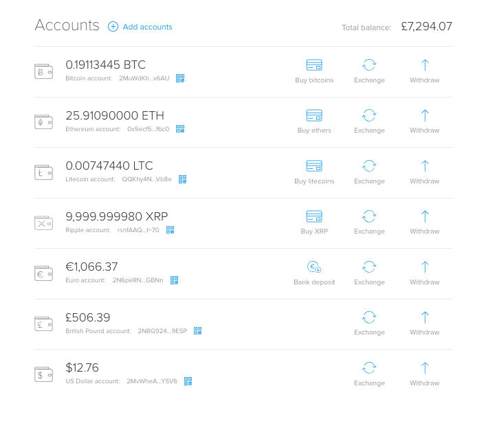Select the €1,066.37 balance
504x430 pixels.
91,267
